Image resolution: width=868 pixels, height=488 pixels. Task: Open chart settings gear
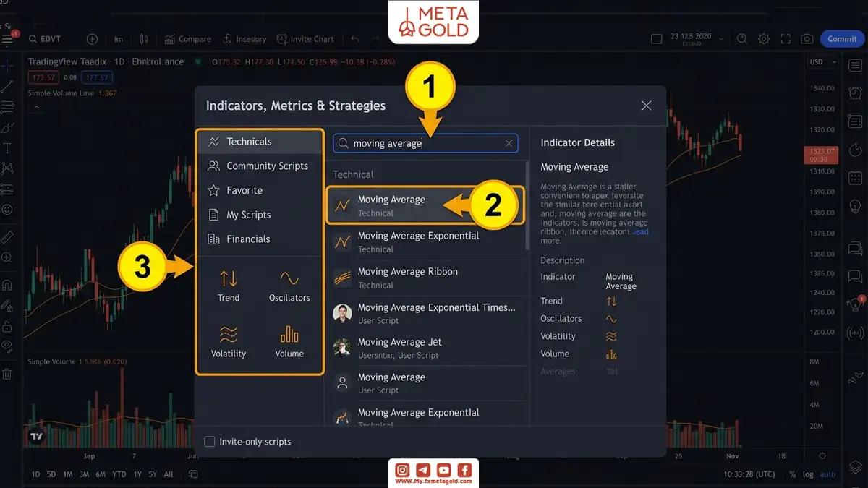[x=764, y=39]
